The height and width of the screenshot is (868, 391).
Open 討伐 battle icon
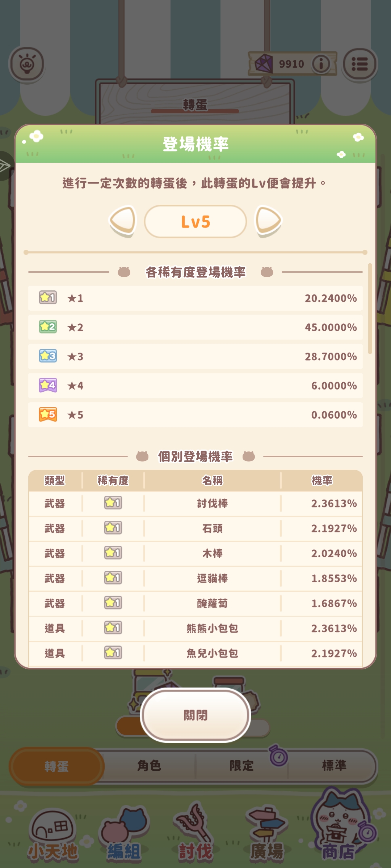tap(195, 835)
